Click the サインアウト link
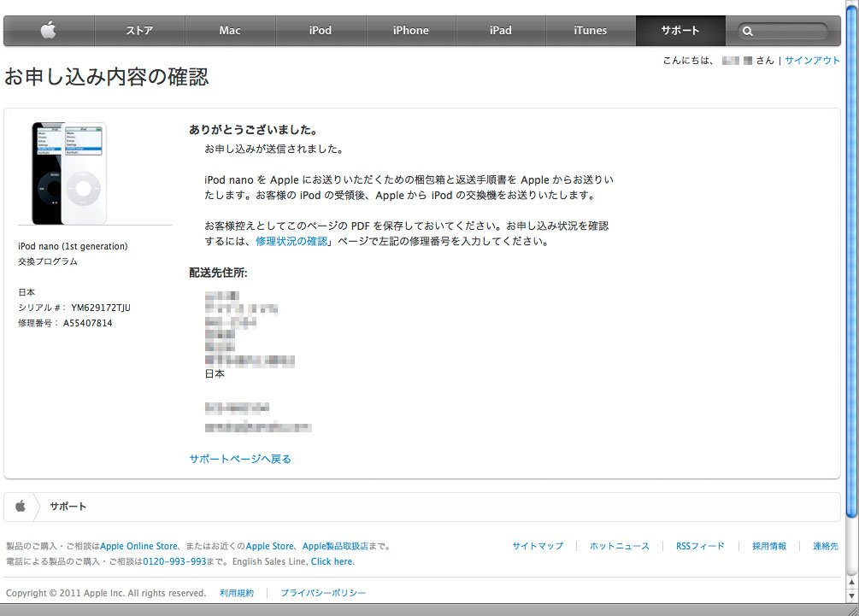 pos(812,61)
